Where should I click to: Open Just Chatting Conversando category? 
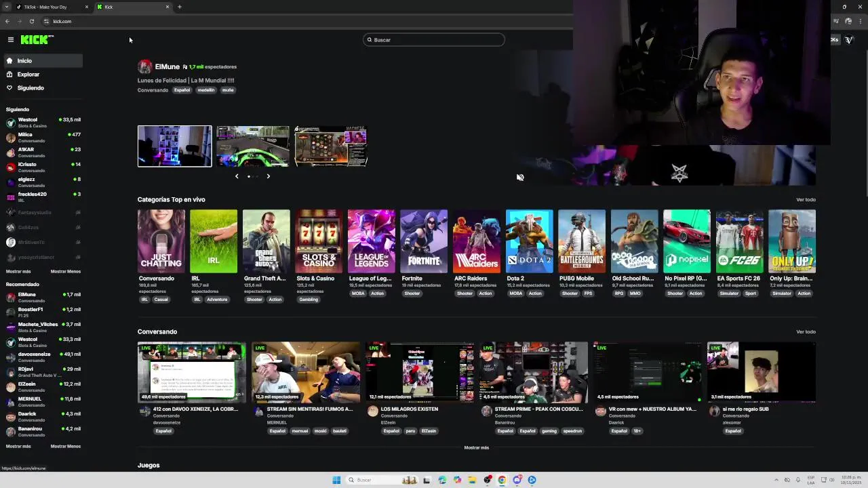coord(161,241)
